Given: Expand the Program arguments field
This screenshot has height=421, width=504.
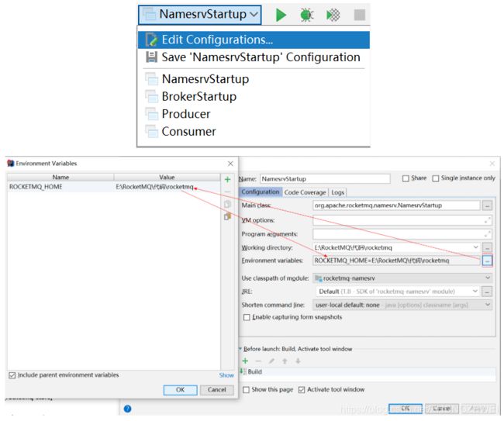Looking at the screenshot, I should pyautogui.click(x=487, y=234).
